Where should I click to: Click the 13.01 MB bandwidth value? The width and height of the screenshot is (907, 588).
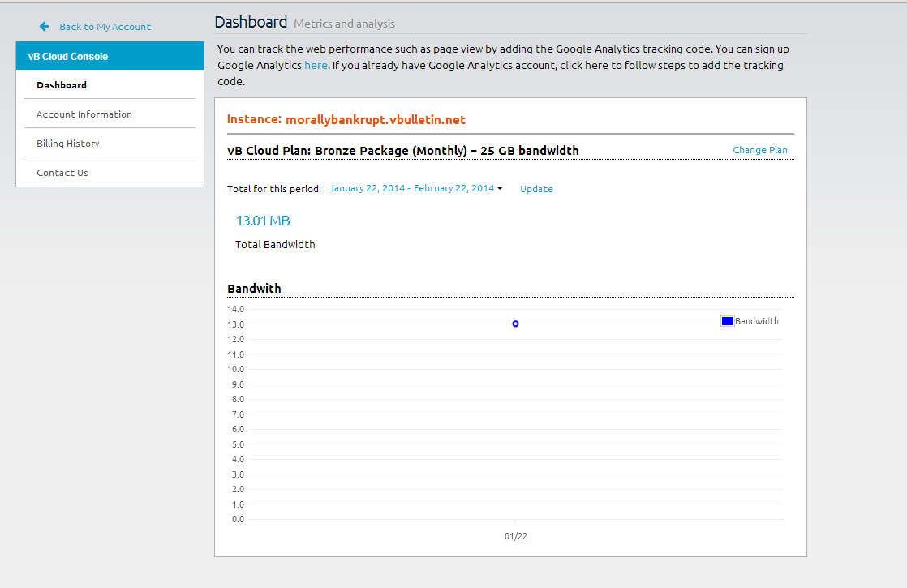pos(263,221)
